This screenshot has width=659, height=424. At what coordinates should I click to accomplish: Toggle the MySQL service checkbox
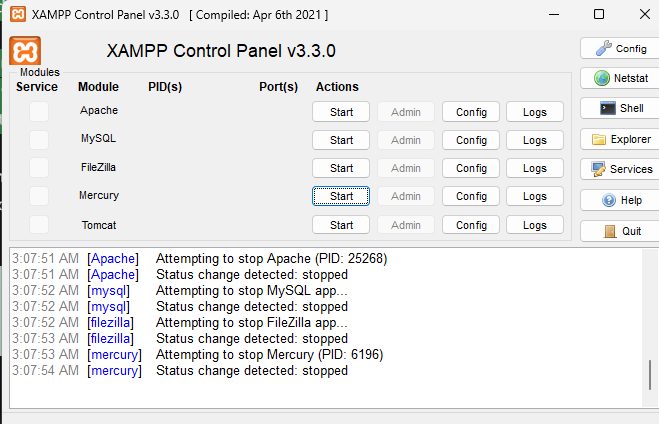39,140
